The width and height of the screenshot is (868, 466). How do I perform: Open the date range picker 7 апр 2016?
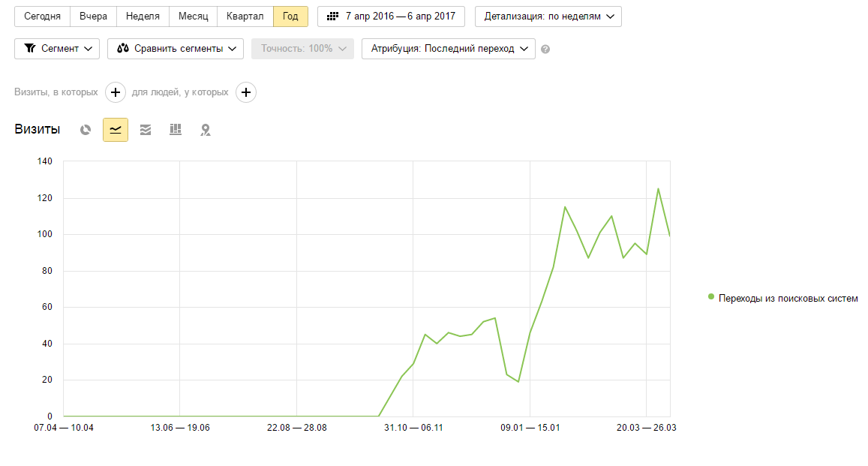click(x=391, y=17)
